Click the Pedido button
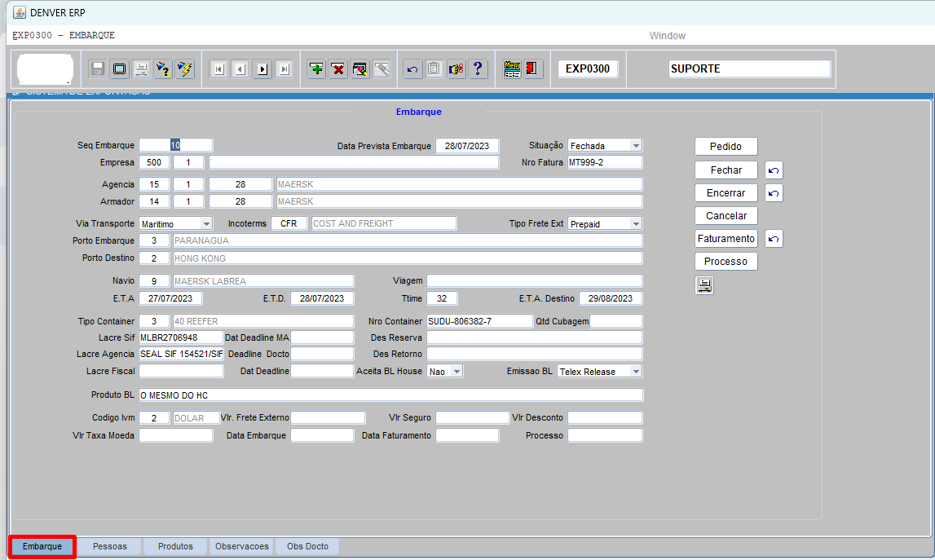 (726, 147)
